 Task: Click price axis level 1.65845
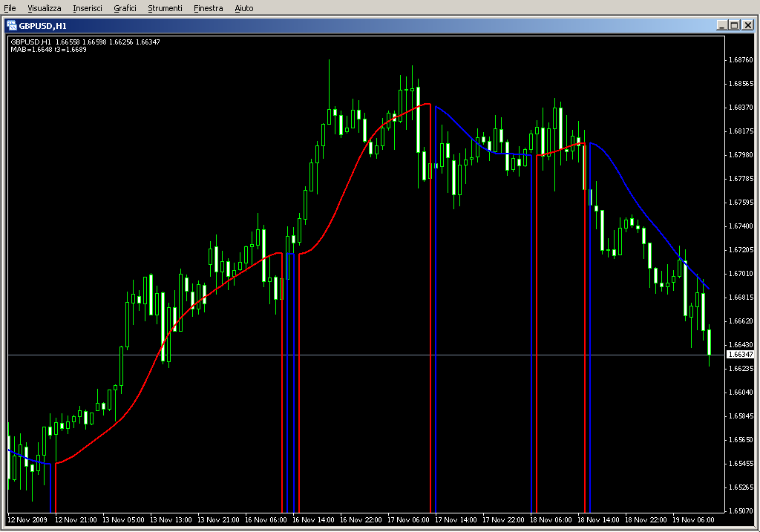click(741, 416)
